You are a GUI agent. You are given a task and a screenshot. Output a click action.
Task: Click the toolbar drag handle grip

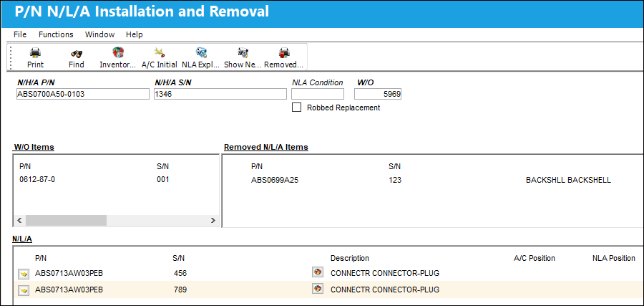(x=11, y=57)
